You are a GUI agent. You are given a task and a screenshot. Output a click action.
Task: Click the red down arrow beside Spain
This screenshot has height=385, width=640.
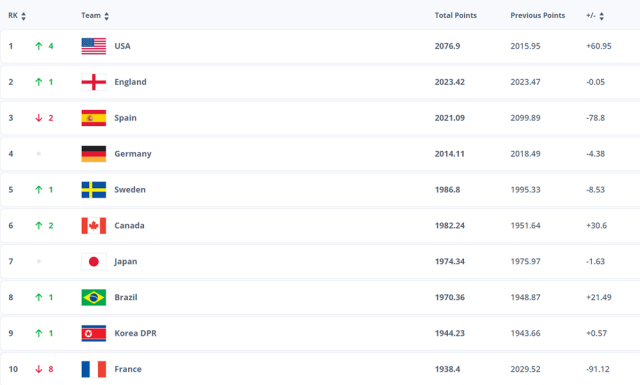tap(39, 118)
